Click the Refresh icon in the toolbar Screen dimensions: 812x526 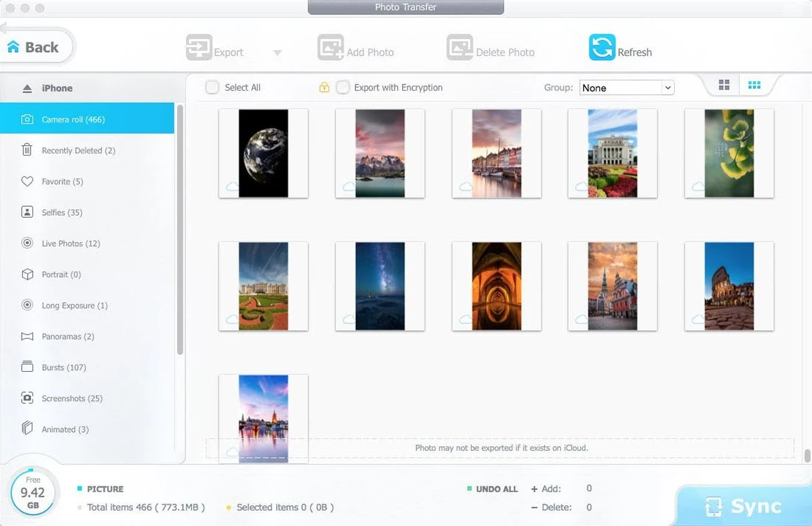coord(602,47)
